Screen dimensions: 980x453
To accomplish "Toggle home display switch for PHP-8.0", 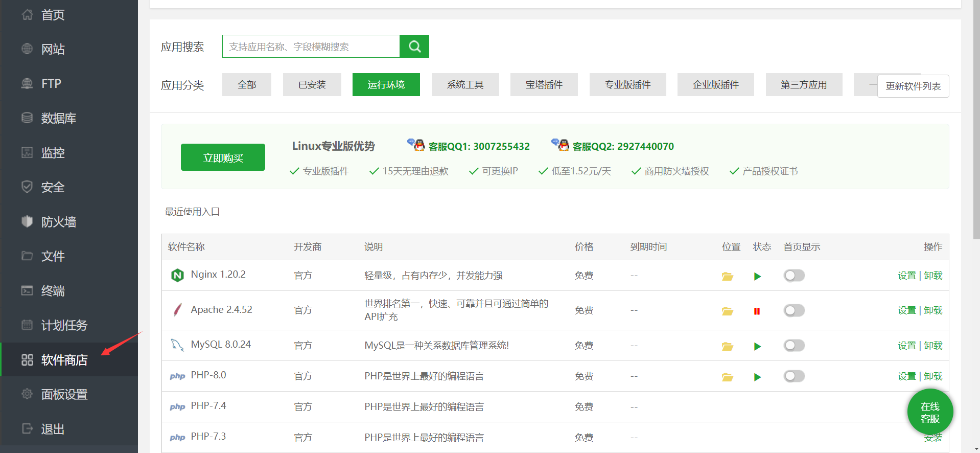I will click(794, 376).
